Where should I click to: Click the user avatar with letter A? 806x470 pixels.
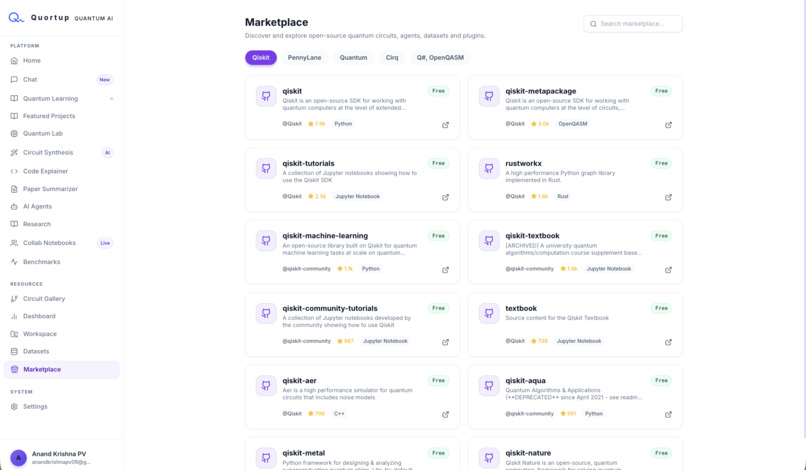(19, 457)
